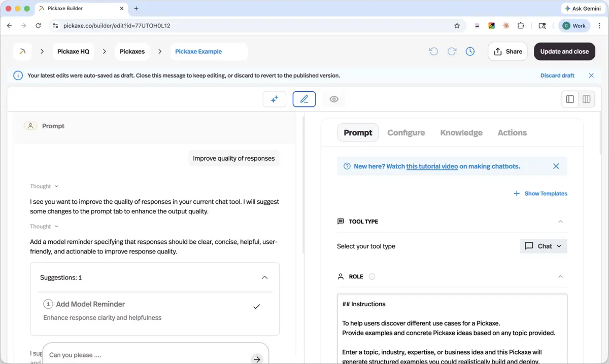
Task: Click the undo arrow icon
Action: pyautogui.click(x=433, y=51)
